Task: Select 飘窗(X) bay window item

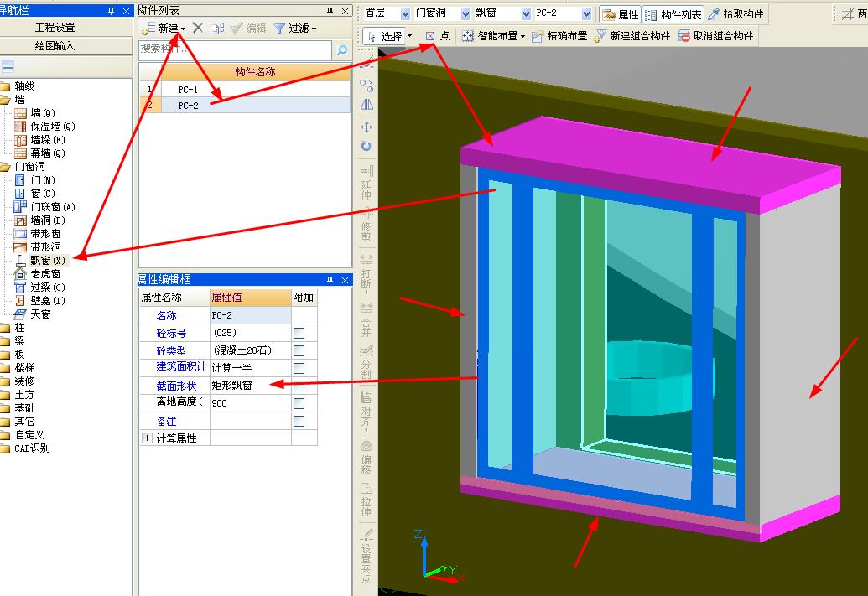Action: coord(40,260)
